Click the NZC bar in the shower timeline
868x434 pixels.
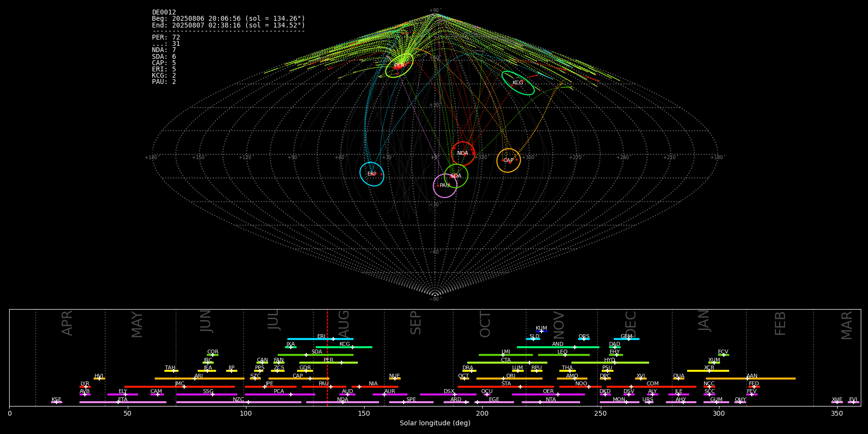coord(239,402)
